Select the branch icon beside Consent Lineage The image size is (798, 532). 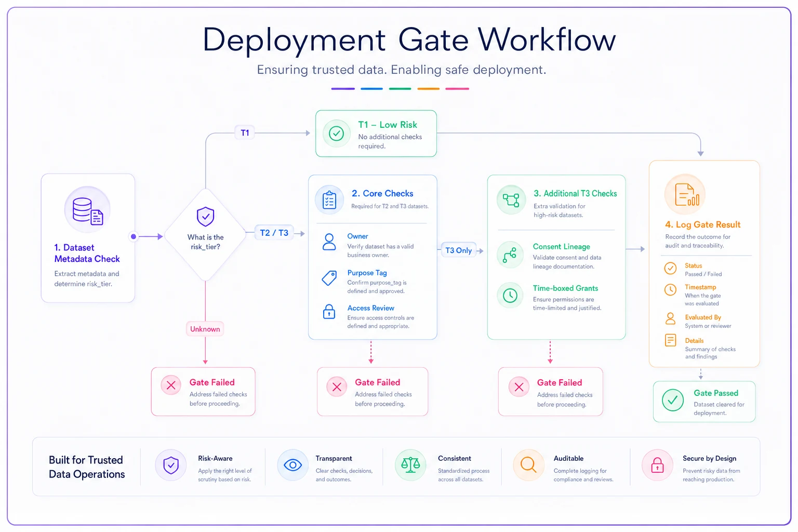[510, 255]
